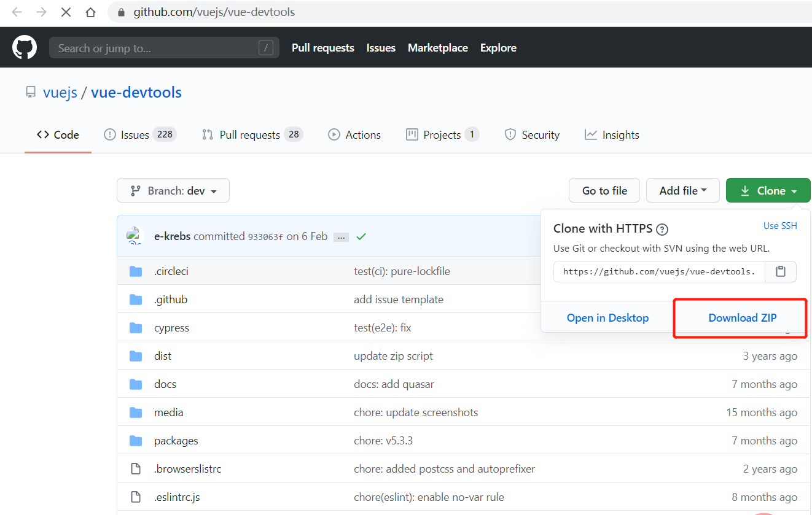
Task: Open commit 'chore: update screenshots'
Action: coord(416,412)
